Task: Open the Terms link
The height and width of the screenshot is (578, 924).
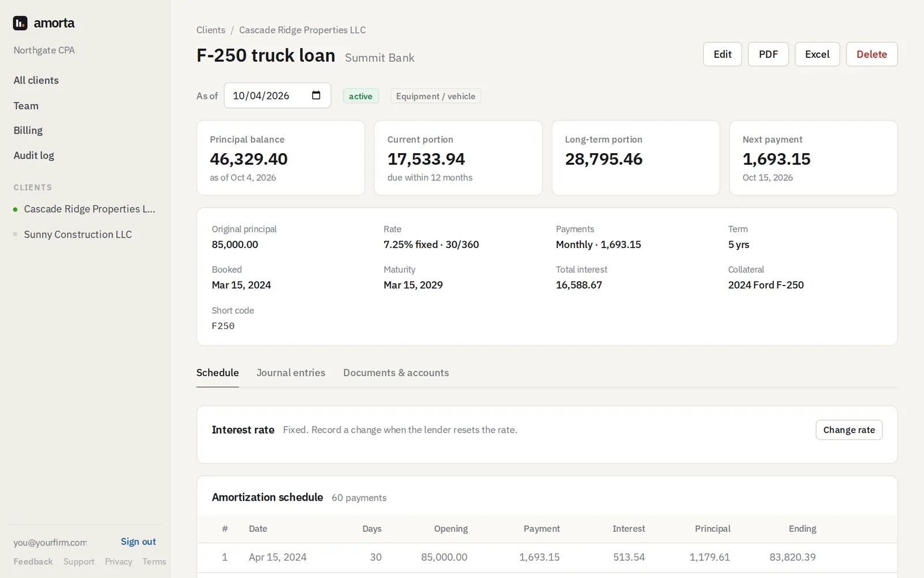Action: [154, 562]
